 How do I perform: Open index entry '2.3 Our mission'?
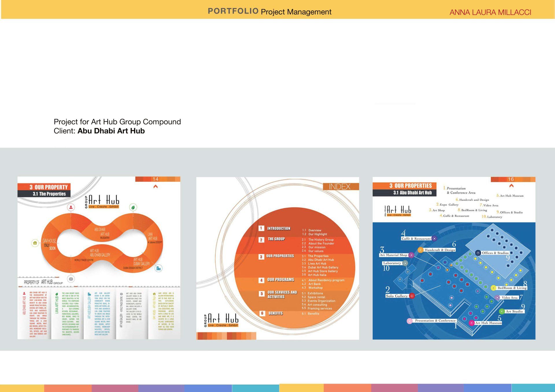[314, 247]
